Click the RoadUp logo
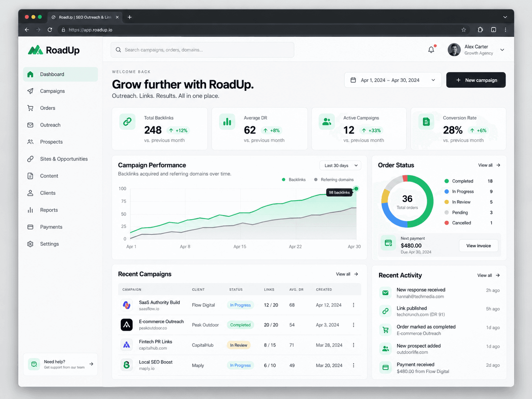This screenshot has height=399, width=532. pos(54,50)
